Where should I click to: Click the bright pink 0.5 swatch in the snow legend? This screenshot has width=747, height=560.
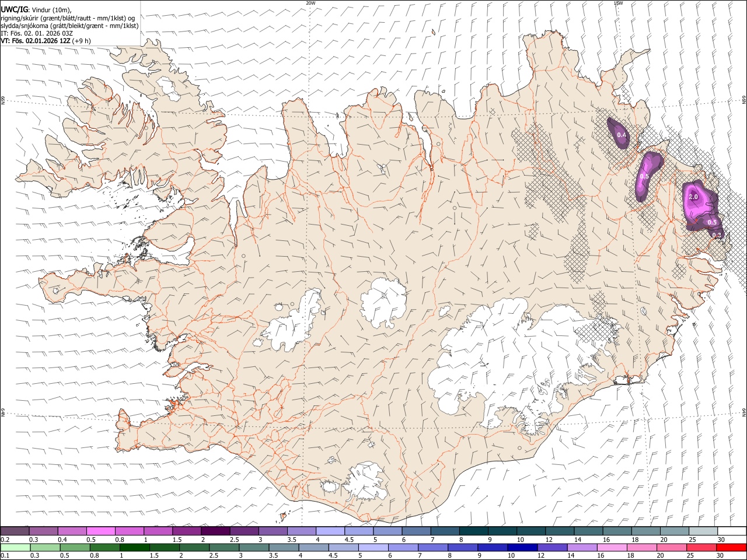pos(101,531)
